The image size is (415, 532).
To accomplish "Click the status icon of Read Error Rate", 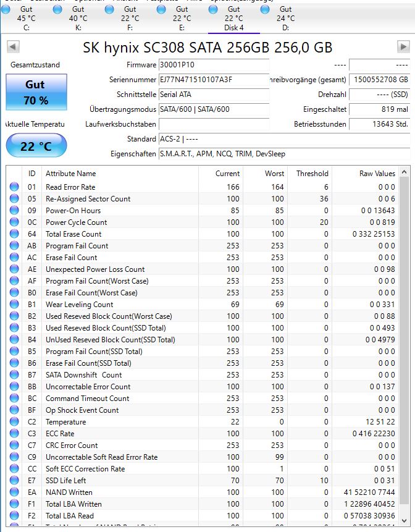I will click(x=14, y=187).
